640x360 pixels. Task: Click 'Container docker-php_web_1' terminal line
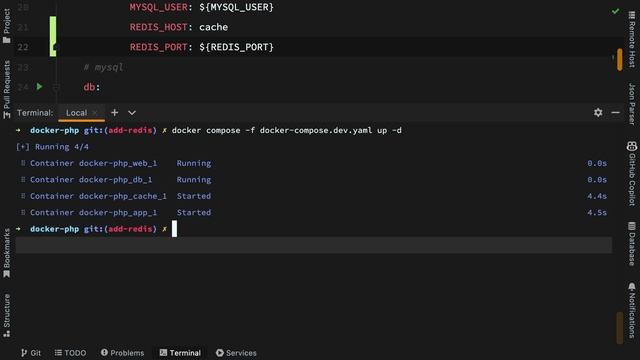[93, 163]
